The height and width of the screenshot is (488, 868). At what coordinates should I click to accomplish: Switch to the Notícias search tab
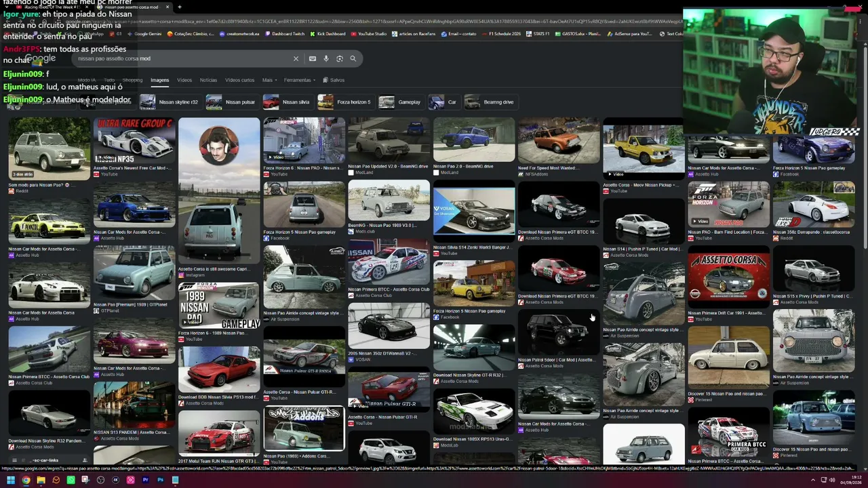coord(208,80)
